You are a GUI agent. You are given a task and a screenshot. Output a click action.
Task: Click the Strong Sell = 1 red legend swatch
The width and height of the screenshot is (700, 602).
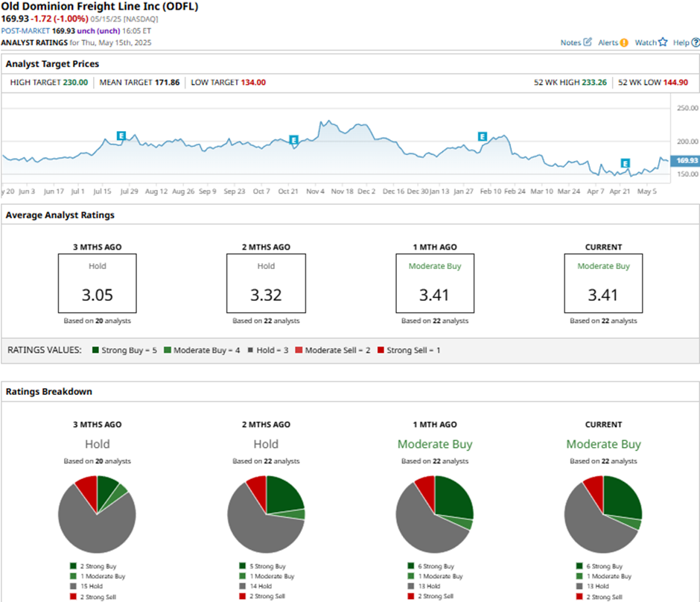(381, 350)
